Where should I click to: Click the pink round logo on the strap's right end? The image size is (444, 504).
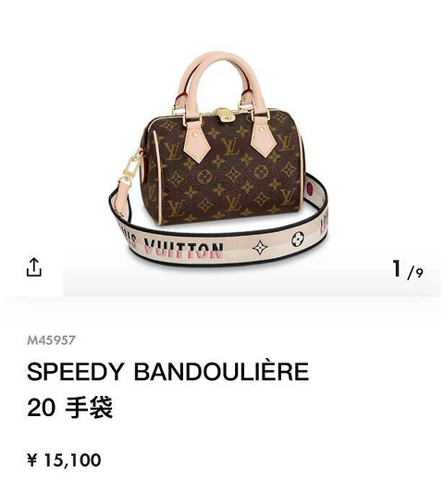(311, 188)
